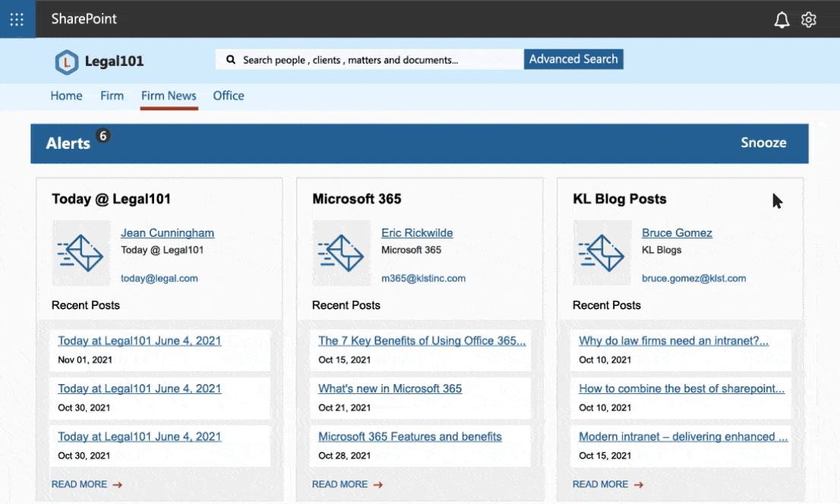This screenshot has height=504, width=840.
Task: Click the Microsoft 365 envelope image
Action: coord(342,253)
